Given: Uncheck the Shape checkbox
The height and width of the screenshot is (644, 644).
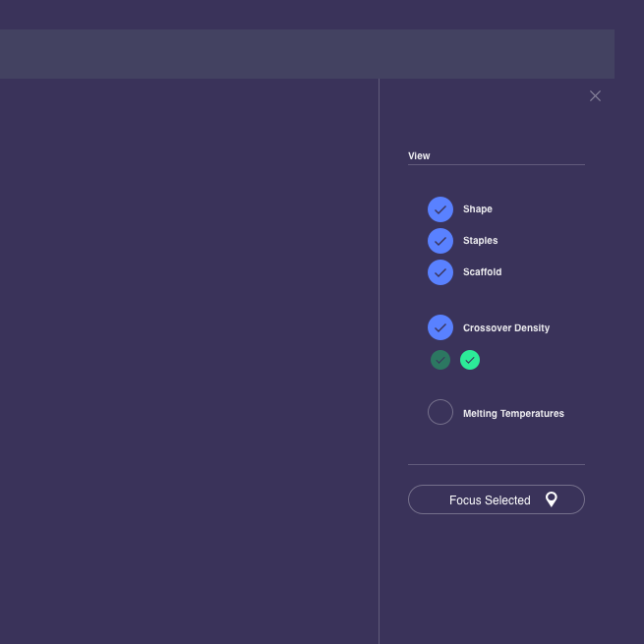Looking at the screenshot, I should click(x=440, y=209).
